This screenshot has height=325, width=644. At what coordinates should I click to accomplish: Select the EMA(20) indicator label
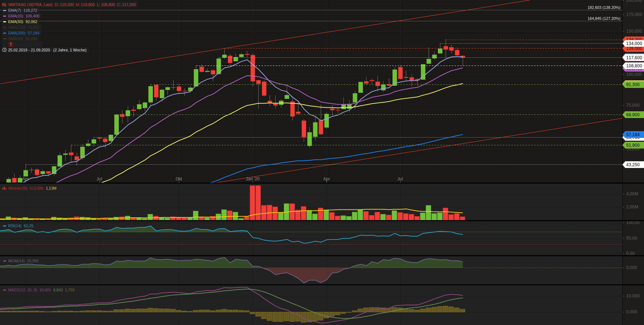pyautogui.click(x=16, y=16)
